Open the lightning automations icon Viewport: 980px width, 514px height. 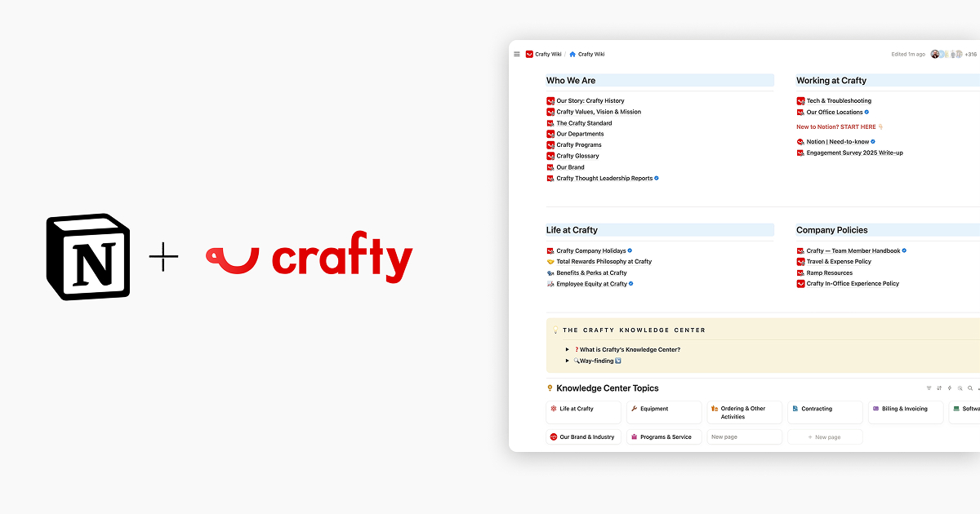[x=949, y=388]
